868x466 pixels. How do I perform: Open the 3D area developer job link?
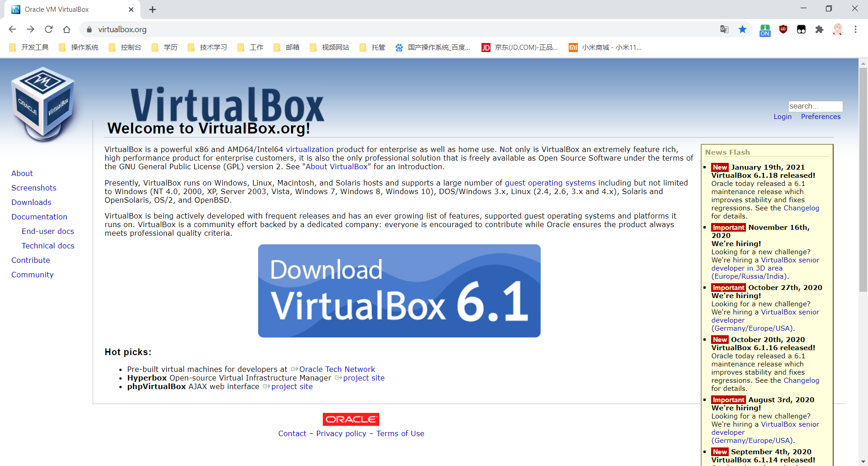(x=765, y=268)
